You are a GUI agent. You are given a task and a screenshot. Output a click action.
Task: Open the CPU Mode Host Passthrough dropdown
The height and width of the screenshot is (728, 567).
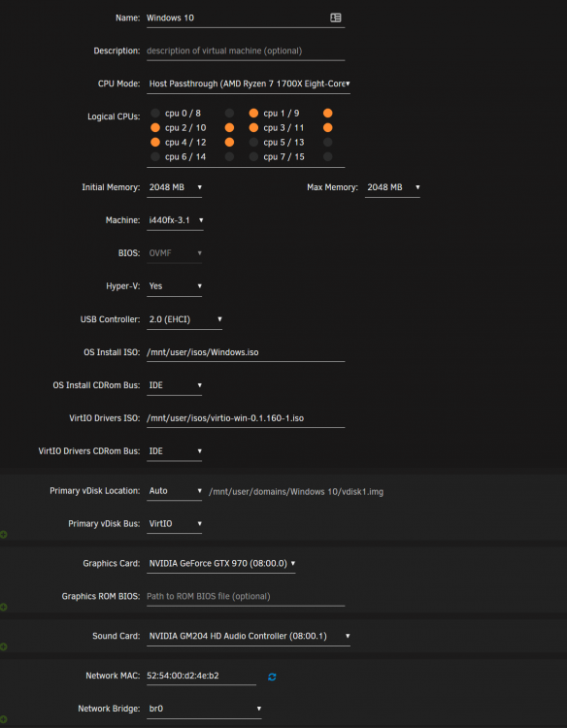[x=249, y=84]
